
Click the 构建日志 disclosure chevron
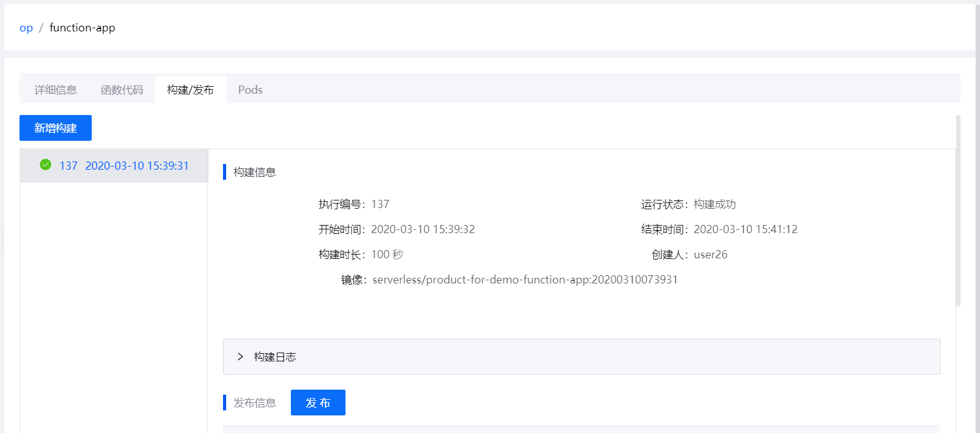(239, 356)
